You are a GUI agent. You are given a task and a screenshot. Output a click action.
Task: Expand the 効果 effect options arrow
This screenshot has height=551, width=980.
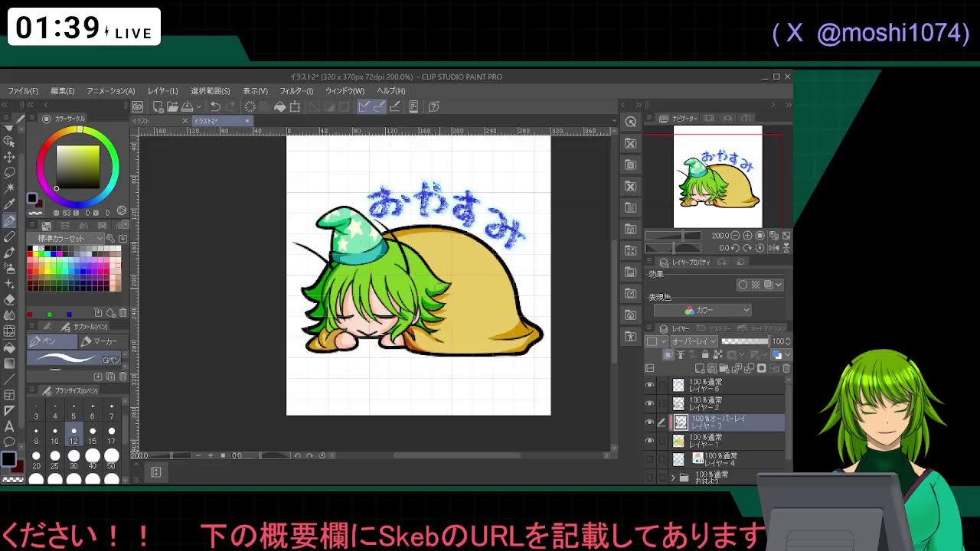(x=779, y=285)
